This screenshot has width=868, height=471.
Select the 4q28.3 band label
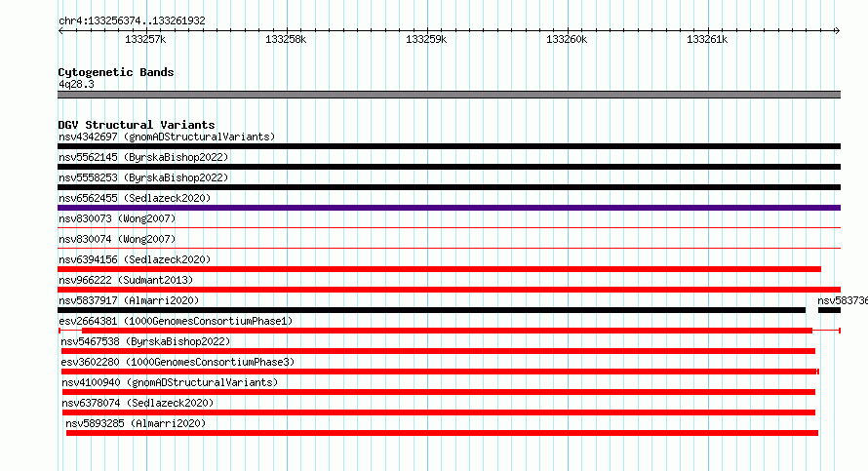click(x=76, y=85)
